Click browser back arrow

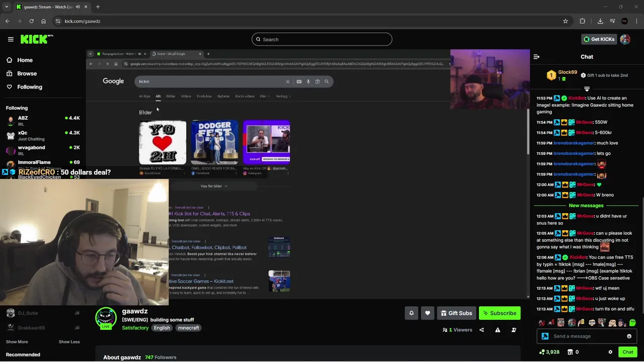pos(7,21)
